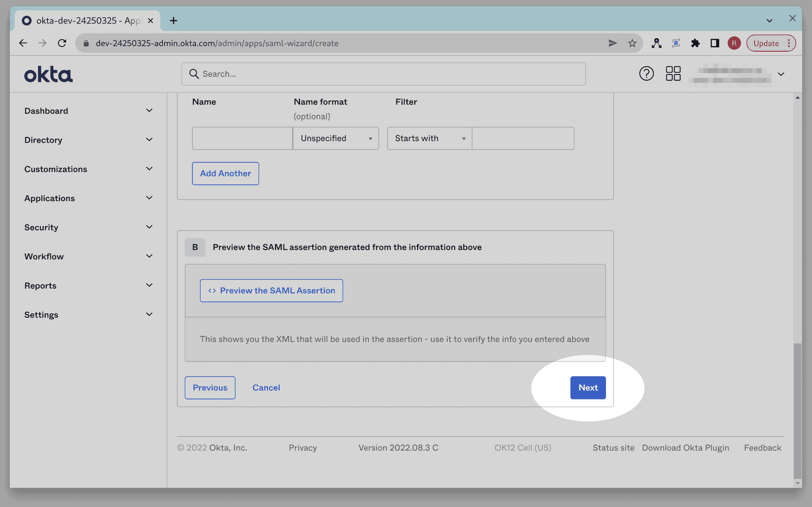The image size is (812, 507).
Task: Click the R extension icon beside puzzle icon
Action: point(676,43)
